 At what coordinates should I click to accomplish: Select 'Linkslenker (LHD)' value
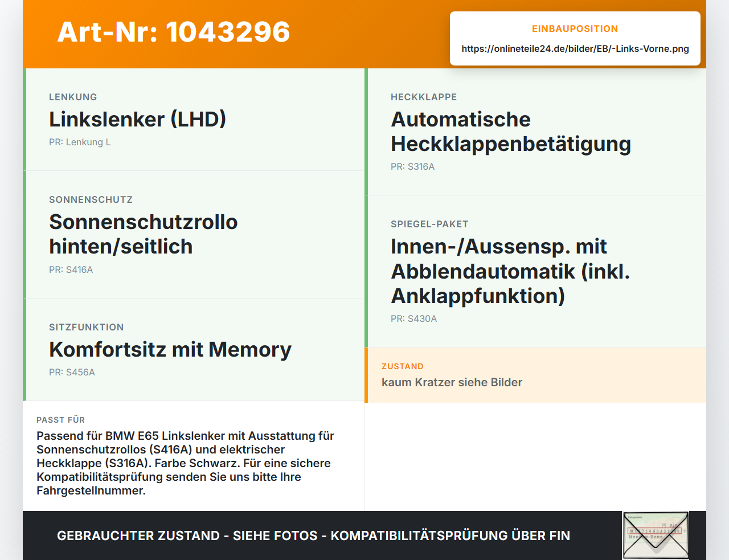(138, 120)
